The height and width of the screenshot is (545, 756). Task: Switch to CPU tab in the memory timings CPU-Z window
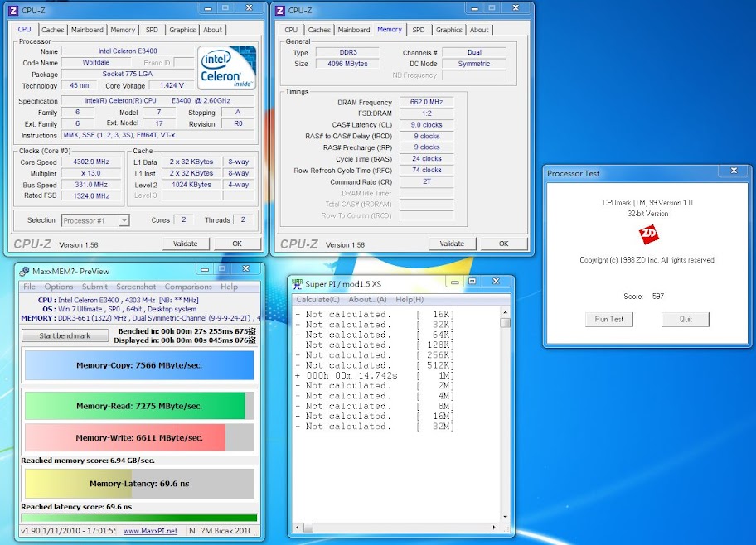(291, 30)
